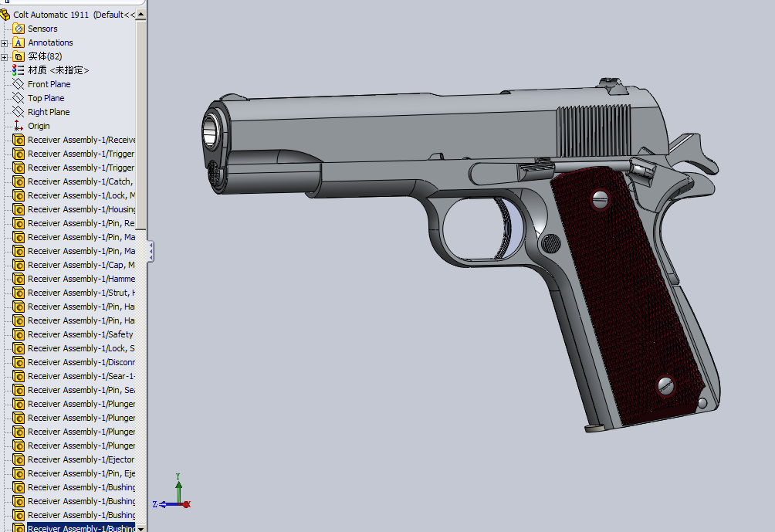The width and height of the screenshot is (775, 532).
Task: Click the 材质 material icon
Action: 19,70
